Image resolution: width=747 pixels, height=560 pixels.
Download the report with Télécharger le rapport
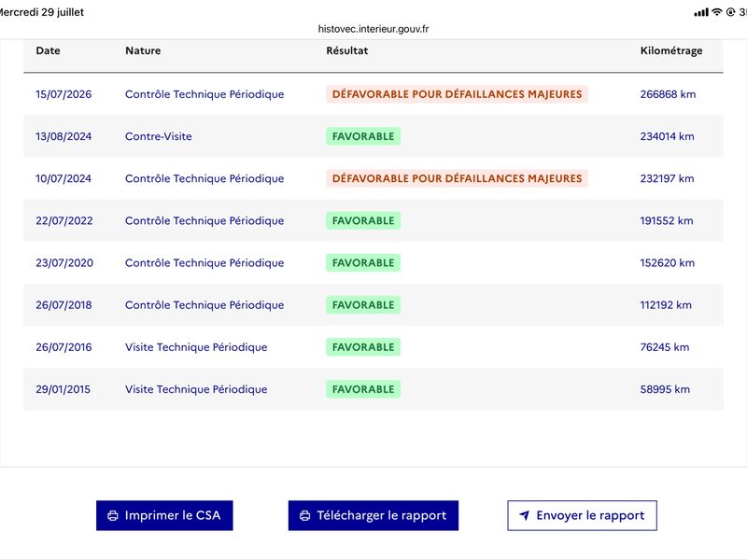(373, 515)
